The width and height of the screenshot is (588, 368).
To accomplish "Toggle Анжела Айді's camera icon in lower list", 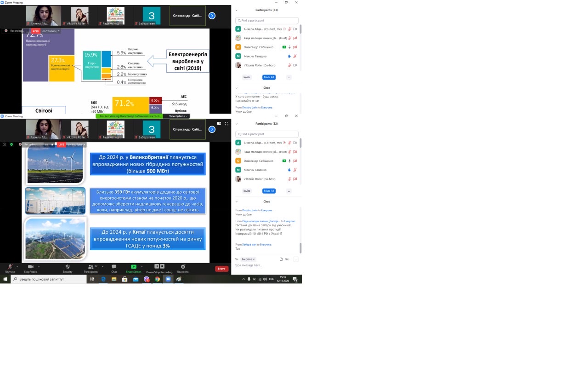I will click(x=295, y=143).
